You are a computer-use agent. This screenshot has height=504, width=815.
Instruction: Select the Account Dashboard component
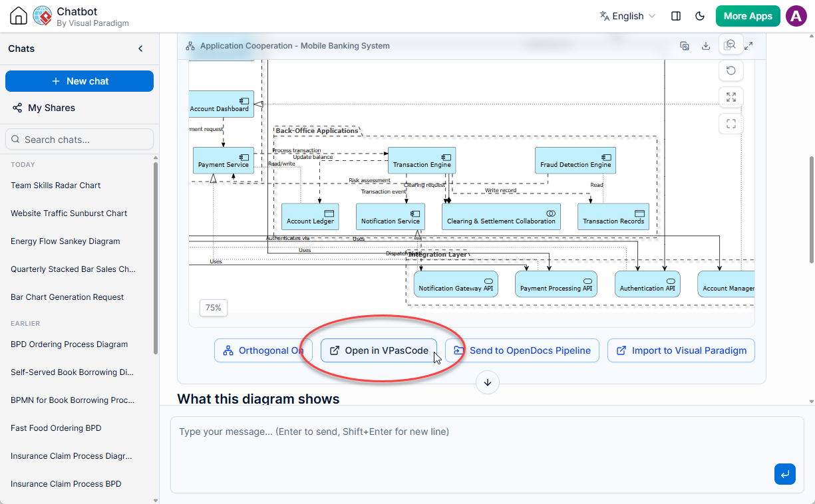221,104
